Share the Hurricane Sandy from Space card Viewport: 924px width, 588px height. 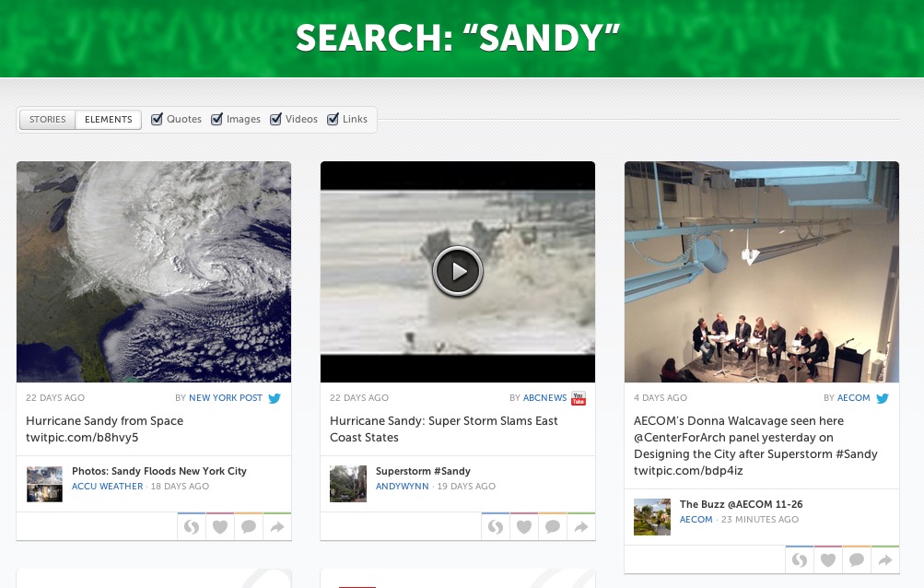tap(277, 526)
